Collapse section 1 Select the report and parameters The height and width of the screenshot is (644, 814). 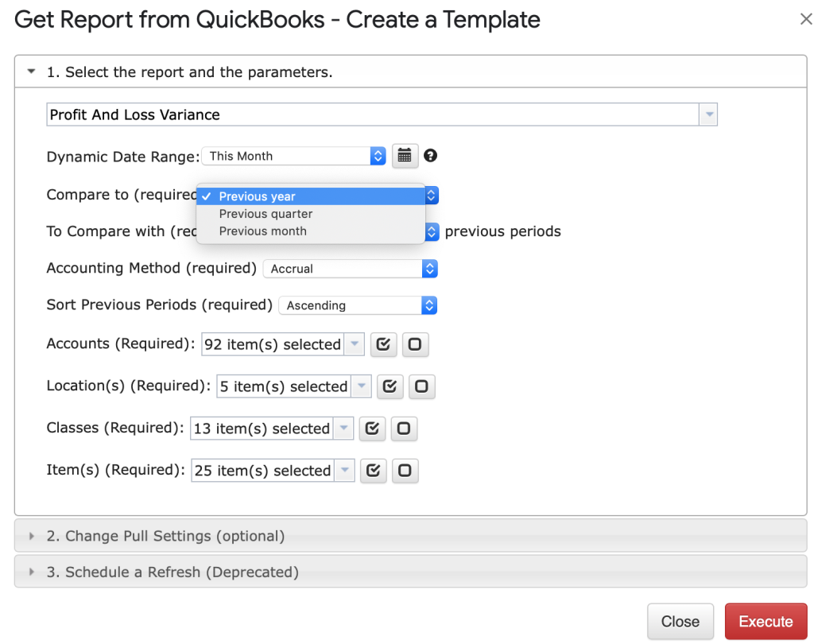click(x=411, y=72)
